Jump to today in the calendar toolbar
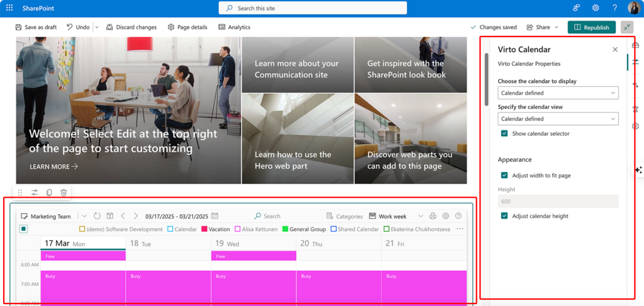The image size is (644, 306). tap(109, 216)
